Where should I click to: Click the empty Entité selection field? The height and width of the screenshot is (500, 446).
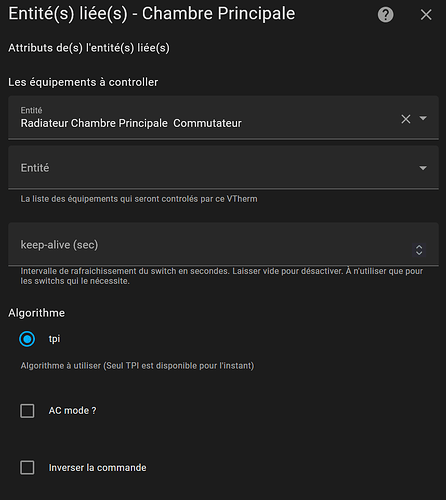pyautogui.click(x=223, y=167)
